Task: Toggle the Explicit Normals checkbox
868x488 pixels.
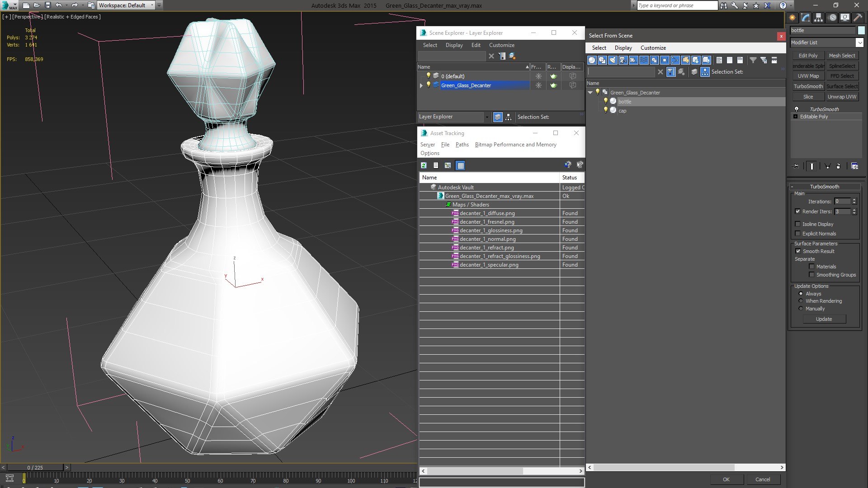Action: click(x=798, y=234)
